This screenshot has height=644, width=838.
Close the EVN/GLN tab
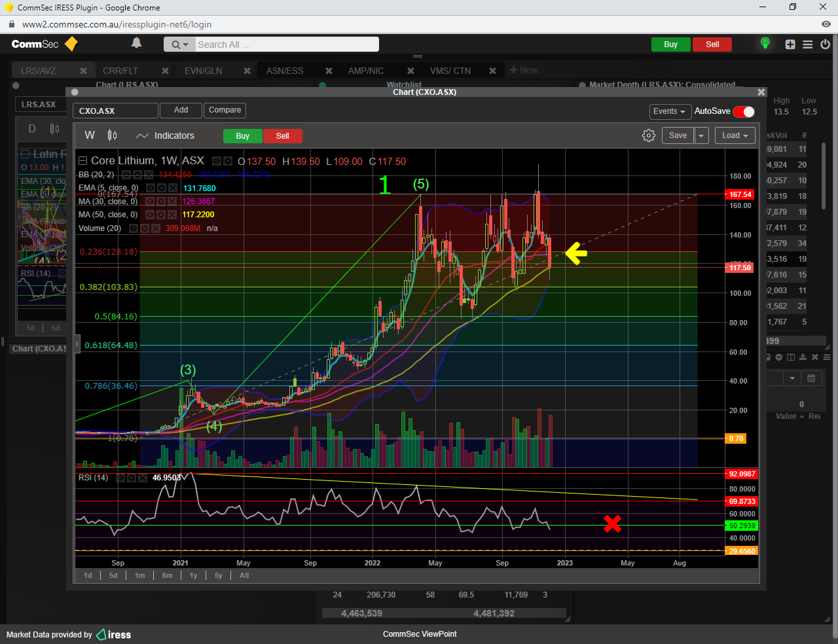(x=247, y=71)
